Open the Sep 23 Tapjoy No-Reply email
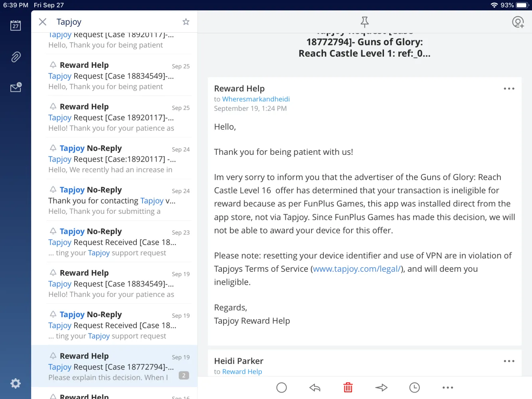The height and width of the screenshot is (399, 532). point(119,242)
